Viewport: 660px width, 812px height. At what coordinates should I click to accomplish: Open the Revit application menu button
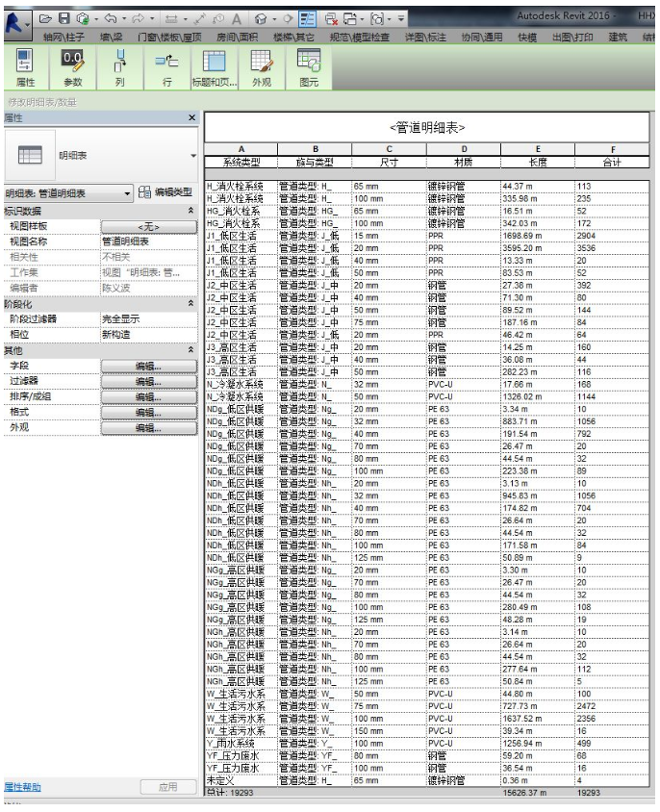pos(17,24)
